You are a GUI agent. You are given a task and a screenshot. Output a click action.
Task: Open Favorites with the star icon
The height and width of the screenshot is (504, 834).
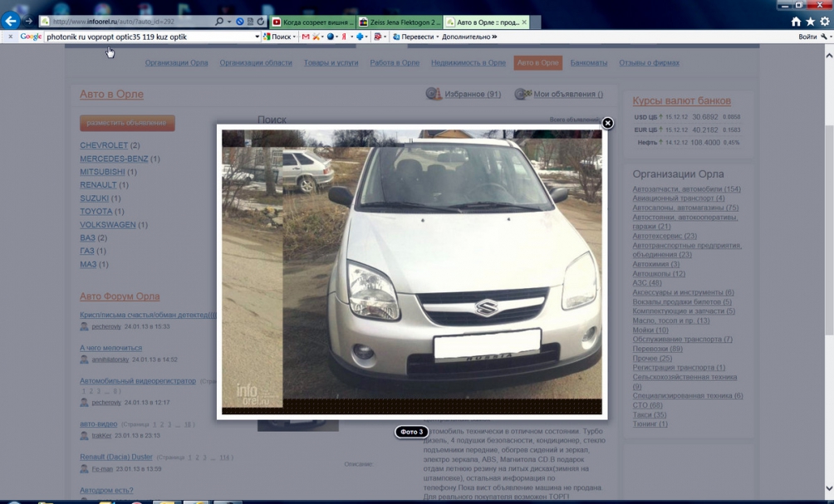pyautogui.click(x=810, y=22)
